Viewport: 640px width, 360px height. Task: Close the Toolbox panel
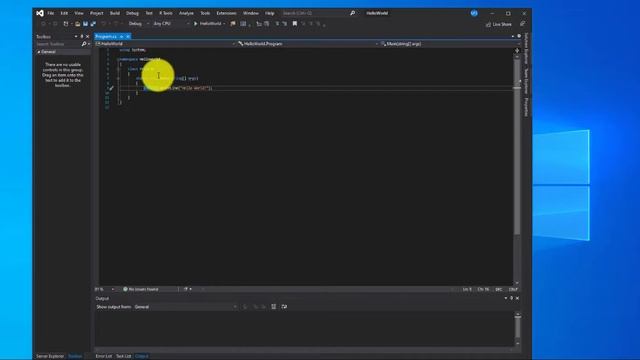87,36
